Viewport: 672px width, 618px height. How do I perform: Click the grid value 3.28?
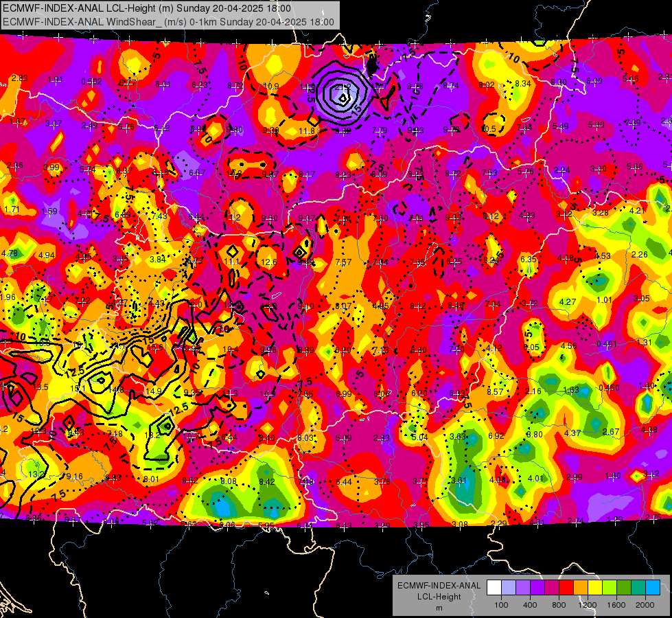(x=601, y=212)
